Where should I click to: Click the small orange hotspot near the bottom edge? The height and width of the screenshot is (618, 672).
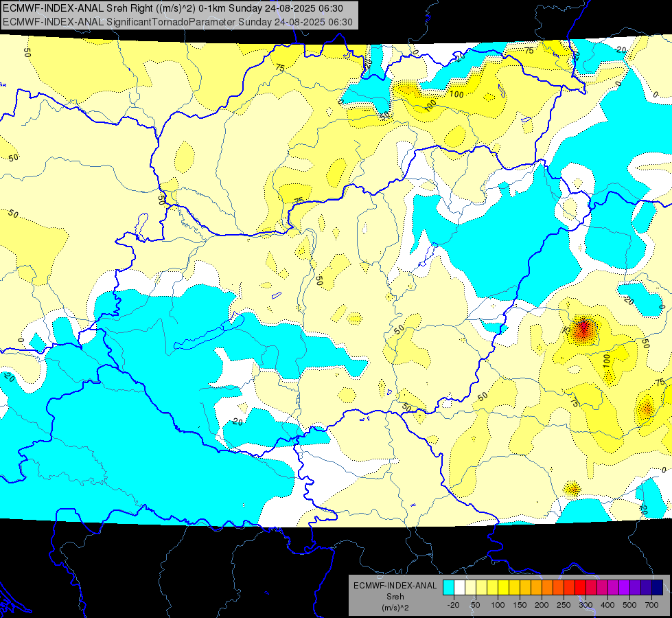point(572,488)
